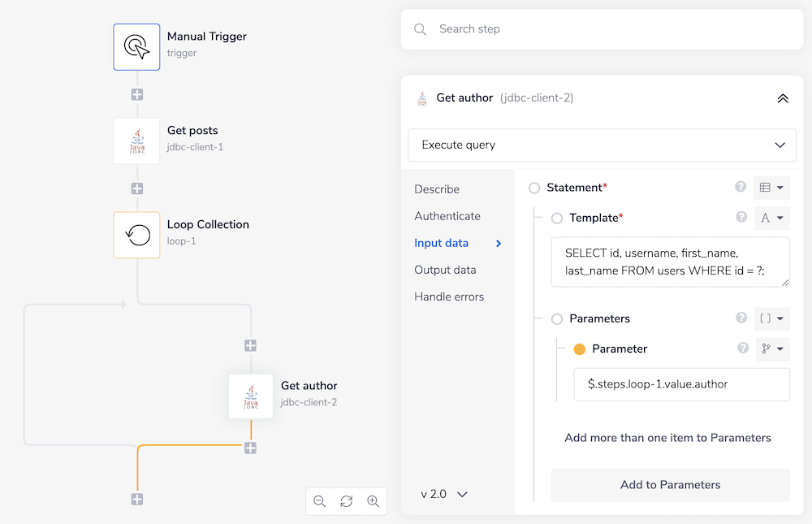Open the Execute query operation dropdown

(x=602, y=145)
